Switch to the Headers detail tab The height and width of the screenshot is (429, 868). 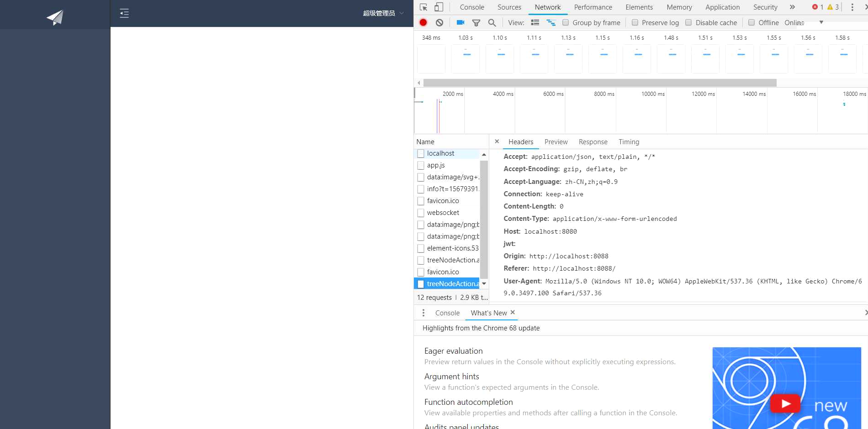[x=521, y=142]
